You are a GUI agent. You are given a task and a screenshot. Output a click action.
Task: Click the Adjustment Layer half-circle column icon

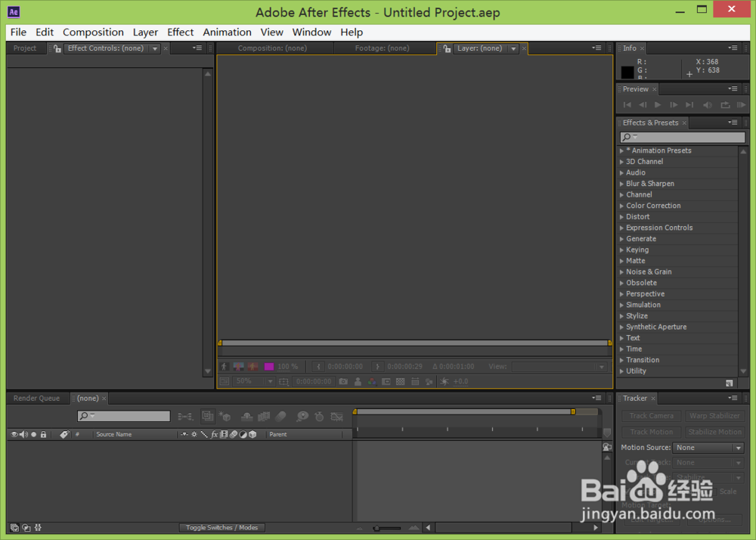(243, 434)
